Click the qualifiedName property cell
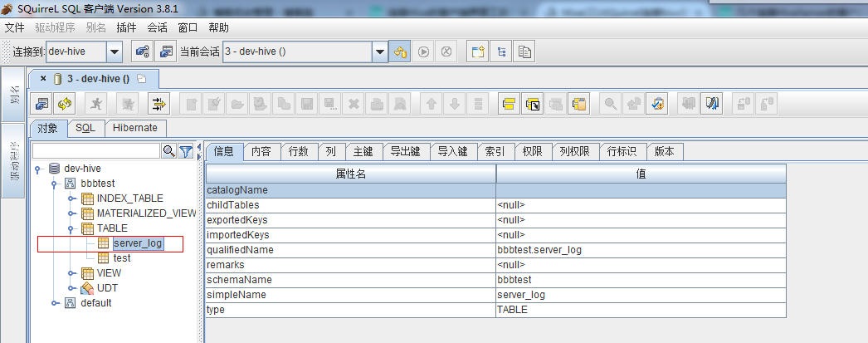The width and height of the screenshot is (868, 343). [351, 250]
